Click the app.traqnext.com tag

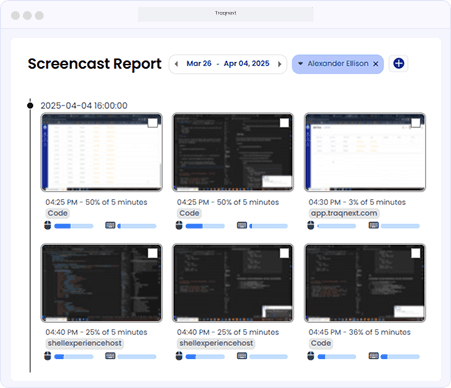click(x=344, y=213)
